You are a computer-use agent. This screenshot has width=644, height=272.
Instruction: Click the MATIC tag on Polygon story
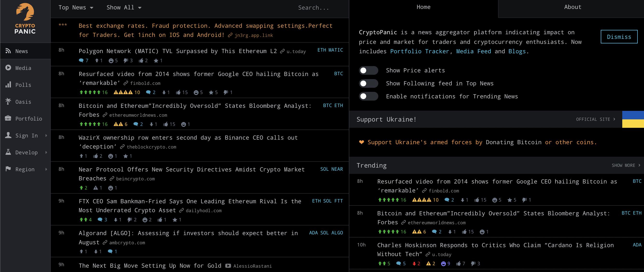click(336, 50)
